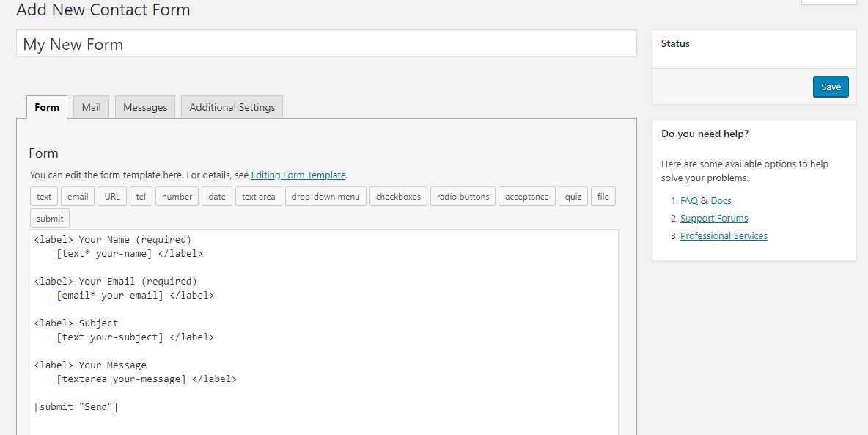Click the form title field 'My New Form'

tap(327, 43)
